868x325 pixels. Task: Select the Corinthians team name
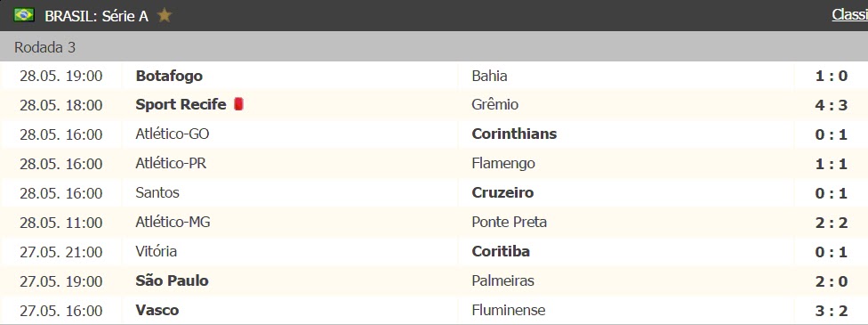point(514,134)
